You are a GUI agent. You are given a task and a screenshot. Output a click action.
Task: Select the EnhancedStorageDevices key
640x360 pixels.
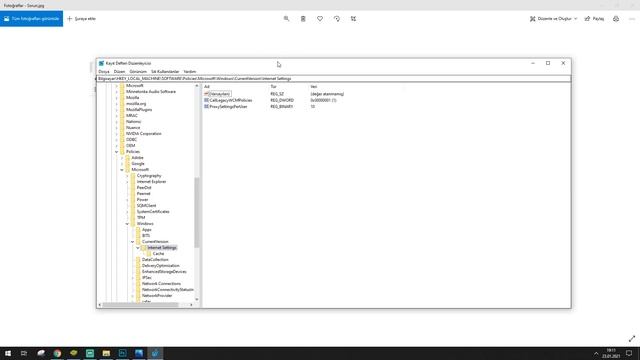pos(164,271)
